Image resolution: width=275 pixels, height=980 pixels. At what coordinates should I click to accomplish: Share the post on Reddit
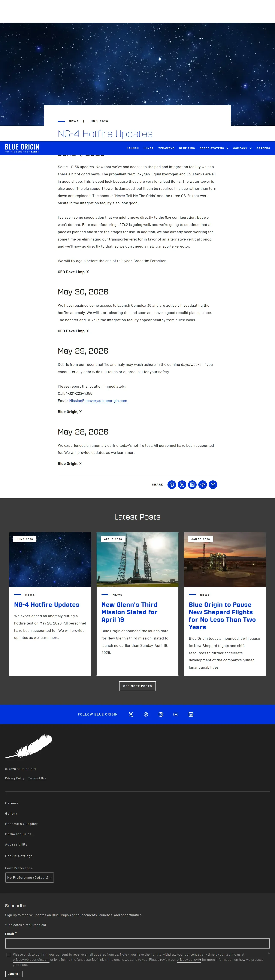point(202,485)
